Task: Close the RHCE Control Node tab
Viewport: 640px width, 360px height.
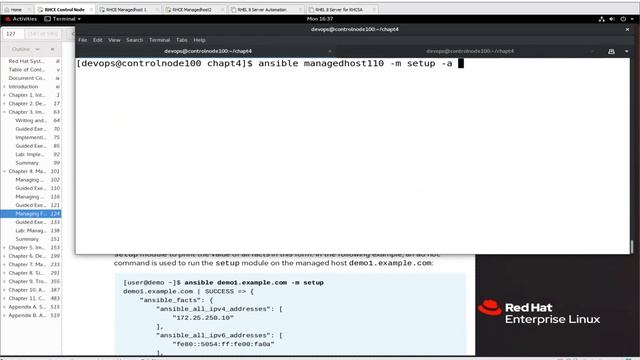Action: click(x=91, y=9)
